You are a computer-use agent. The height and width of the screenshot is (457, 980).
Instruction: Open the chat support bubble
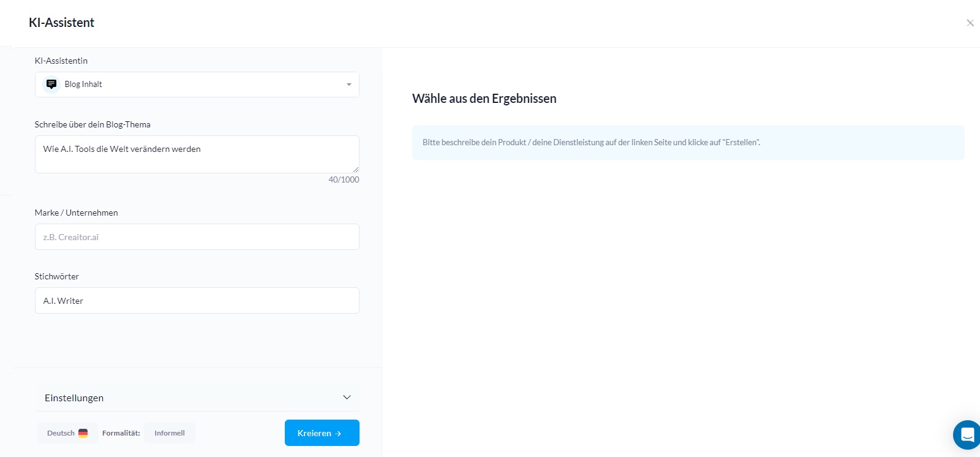967,435
